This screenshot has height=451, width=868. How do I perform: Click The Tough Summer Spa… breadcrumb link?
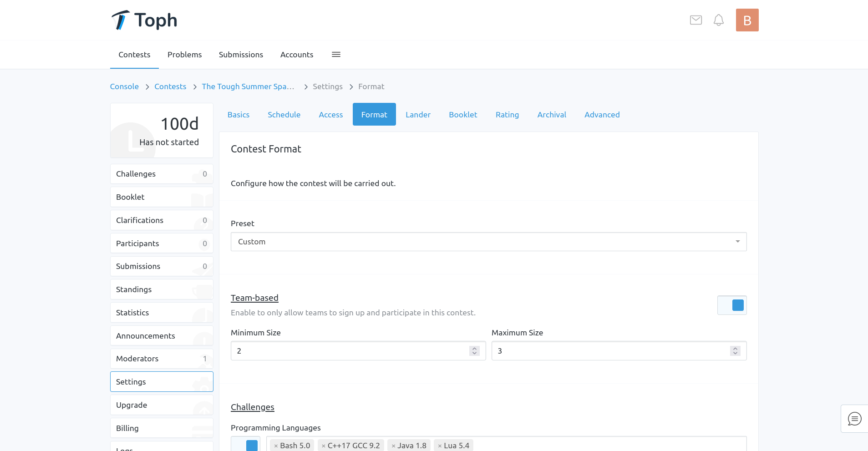[248, 86]
